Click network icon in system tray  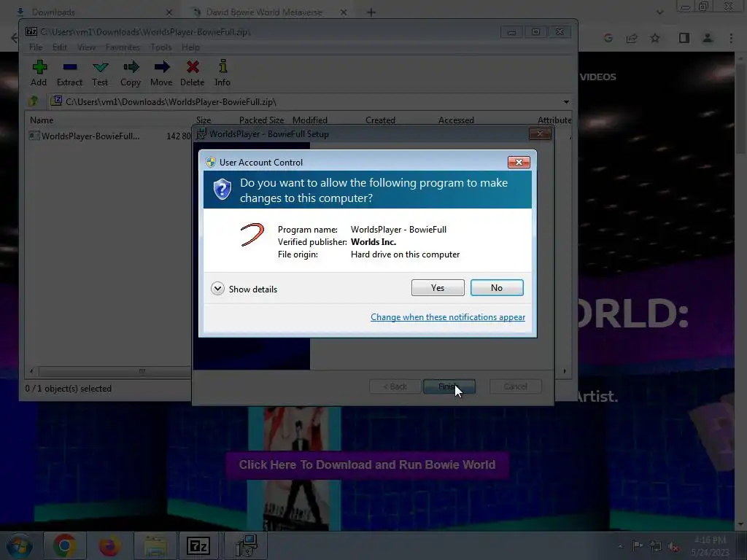(656, 547)
